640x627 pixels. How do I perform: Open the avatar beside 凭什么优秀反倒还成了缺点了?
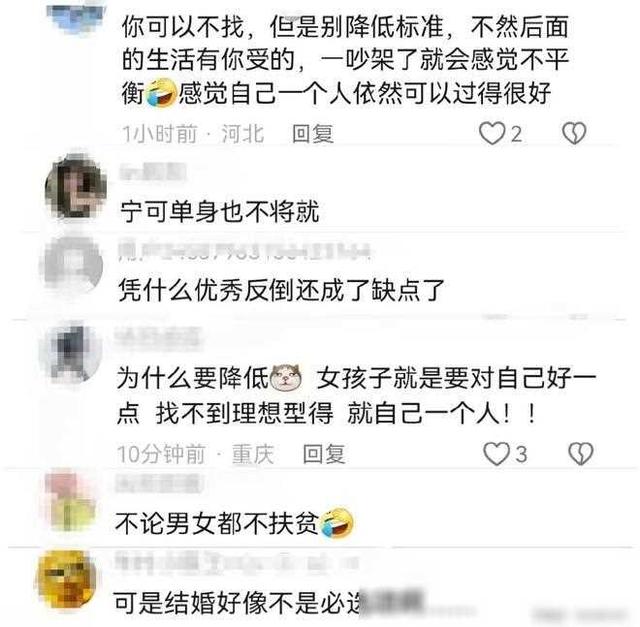[72, 266]
